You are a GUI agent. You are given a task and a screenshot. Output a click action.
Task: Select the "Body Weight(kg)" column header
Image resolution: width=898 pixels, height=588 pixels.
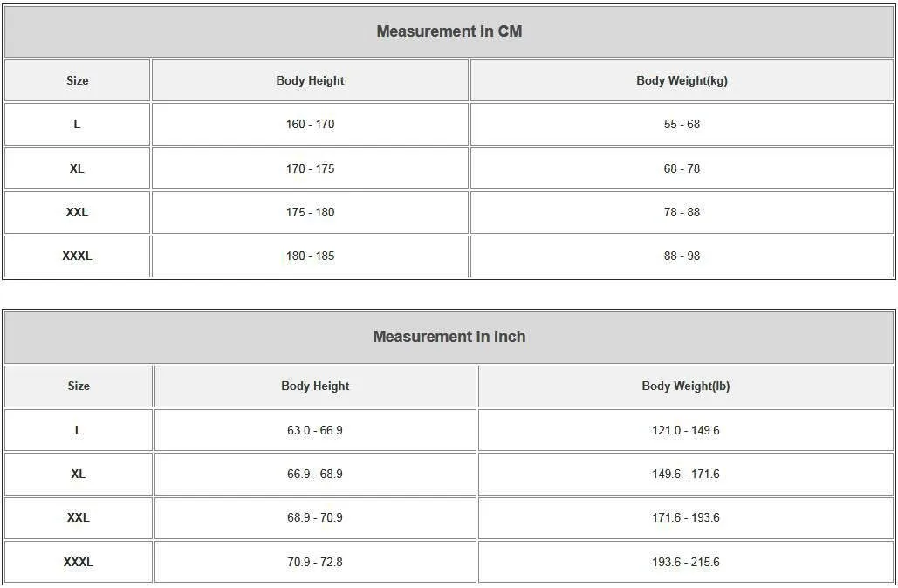point(682,80)
